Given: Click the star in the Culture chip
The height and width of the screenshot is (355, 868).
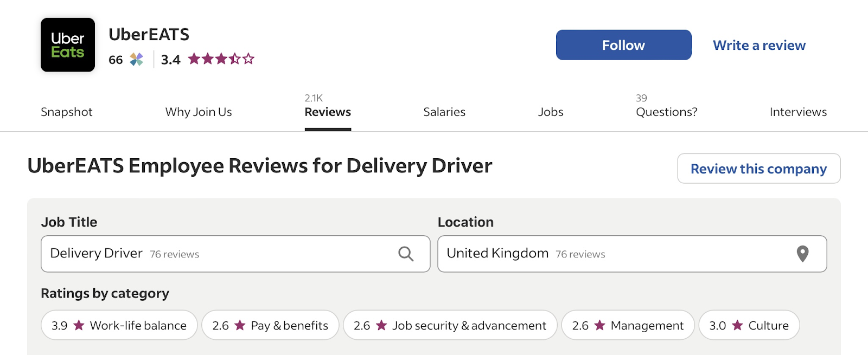Looking at the screenshot, I should [737, 325].
